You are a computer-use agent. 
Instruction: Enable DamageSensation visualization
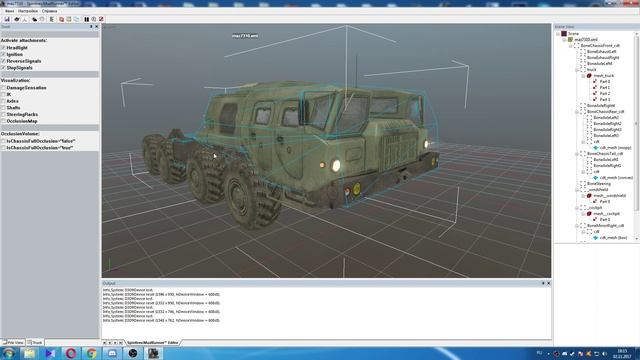(x=3, y=88)
